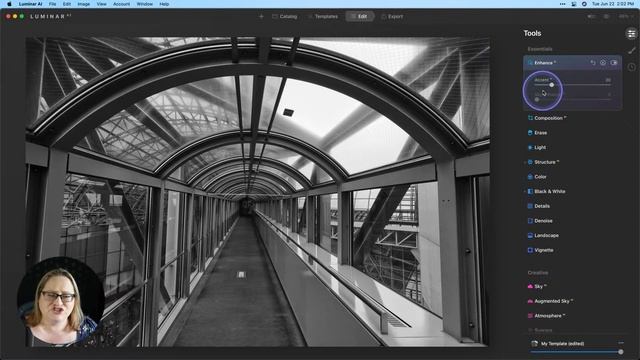Open the Image menu
The height and width of the screenshot is (360, 640).
(84, 4)
